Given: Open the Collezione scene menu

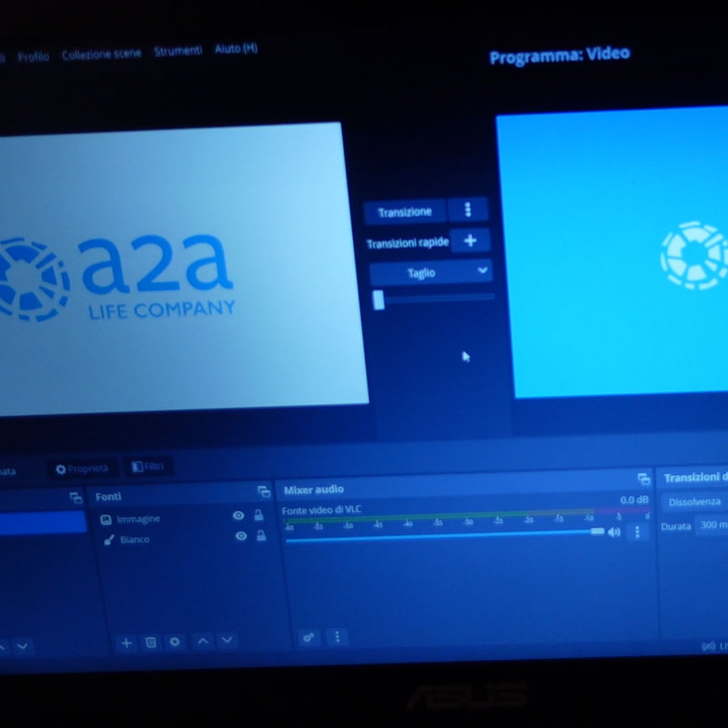Looking at the screenshot, I should pos(101,54).
